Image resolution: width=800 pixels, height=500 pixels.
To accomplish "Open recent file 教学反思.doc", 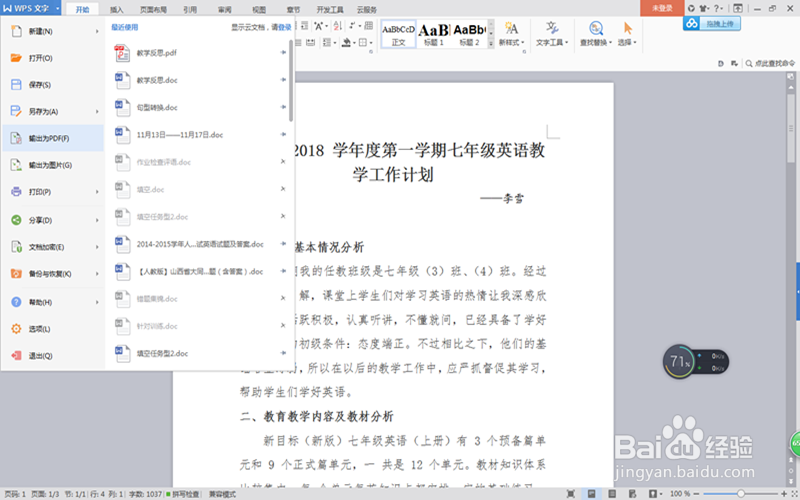I will (x=199, y=80).
